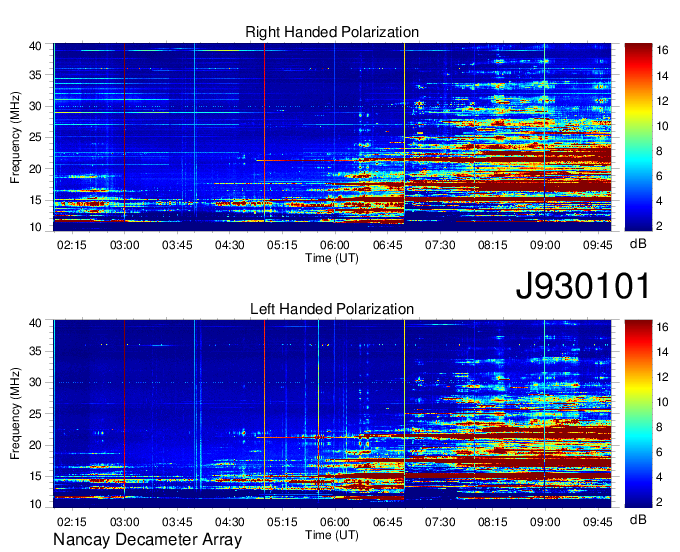Image resolution: width=680 pixels, height=552 pixels.
Task: Click the "07:30" time tick on the left-handed plot
Action: click(x=440, y=522)
